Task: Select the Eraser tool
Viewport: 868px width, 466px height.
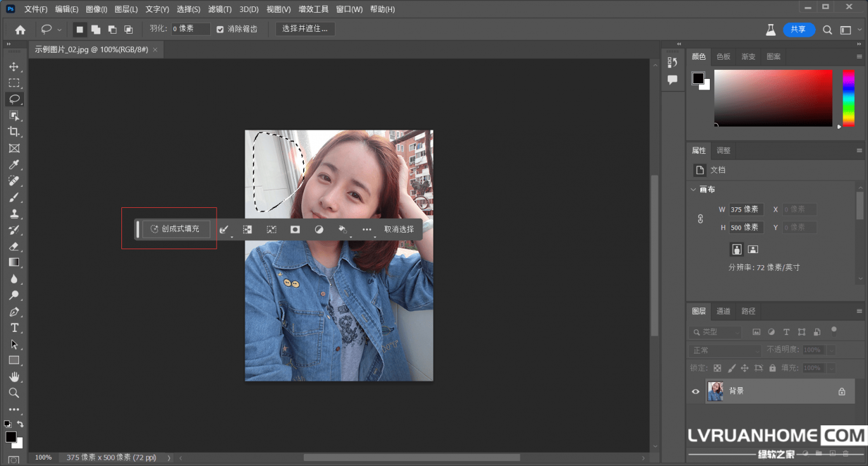Action: [x=13, y=246]
